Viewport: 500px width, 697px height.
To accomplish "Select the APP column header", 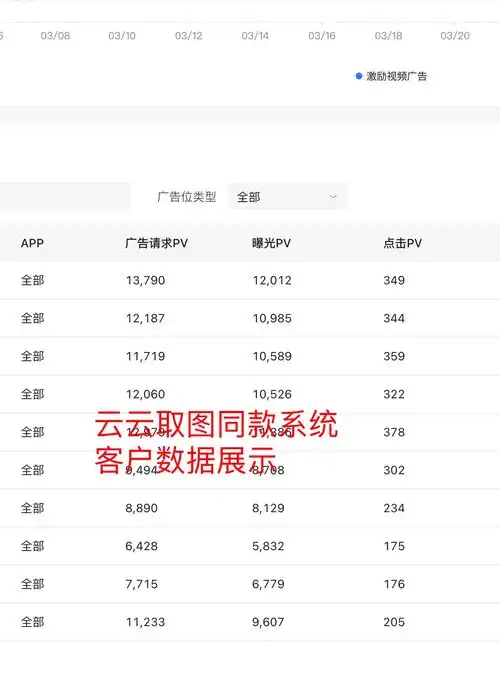I will tap(32, 243).
